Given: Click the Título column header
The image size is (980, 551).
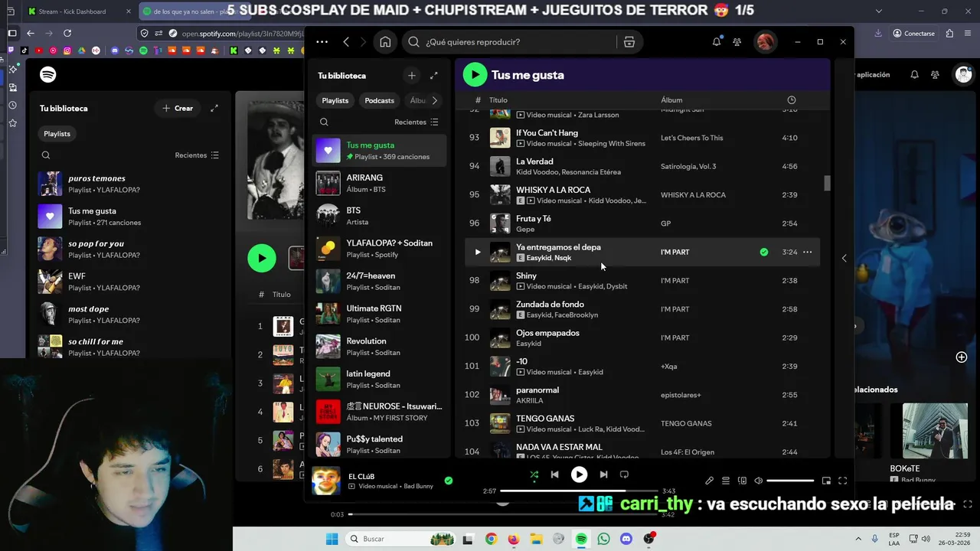Looking at the screenshot, I should point(498,100).
